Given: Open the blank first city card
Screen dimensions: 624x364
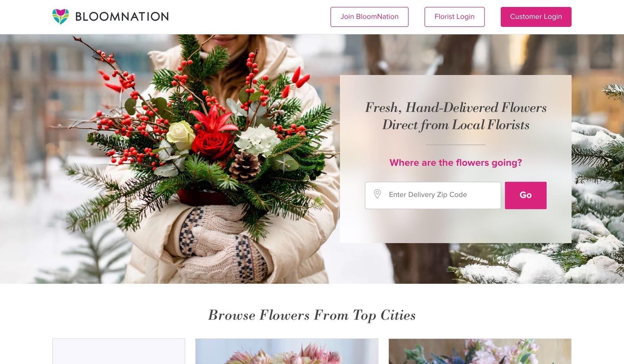Looking at the screenshot, I should pyautogui.click(x=119, y=351).
